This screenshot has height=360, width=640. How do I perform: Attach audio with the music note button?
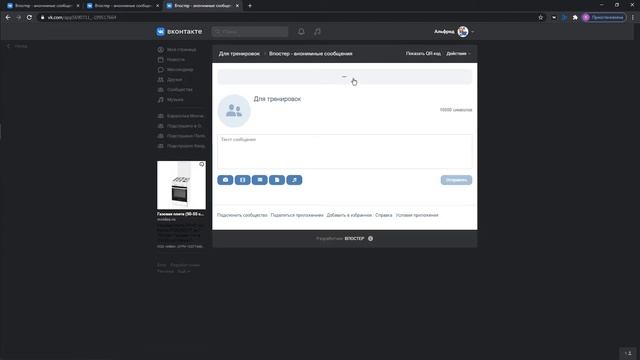[x=294, y=180]
